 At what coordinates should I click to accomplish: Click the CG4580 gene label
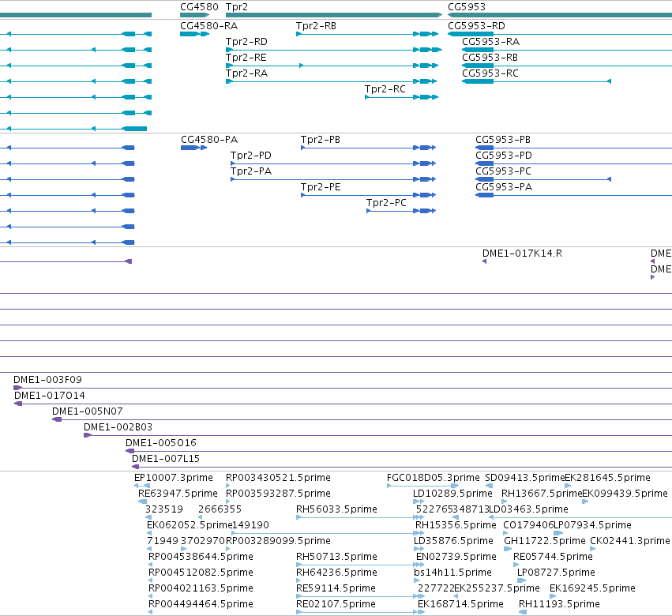coord(199,7)
